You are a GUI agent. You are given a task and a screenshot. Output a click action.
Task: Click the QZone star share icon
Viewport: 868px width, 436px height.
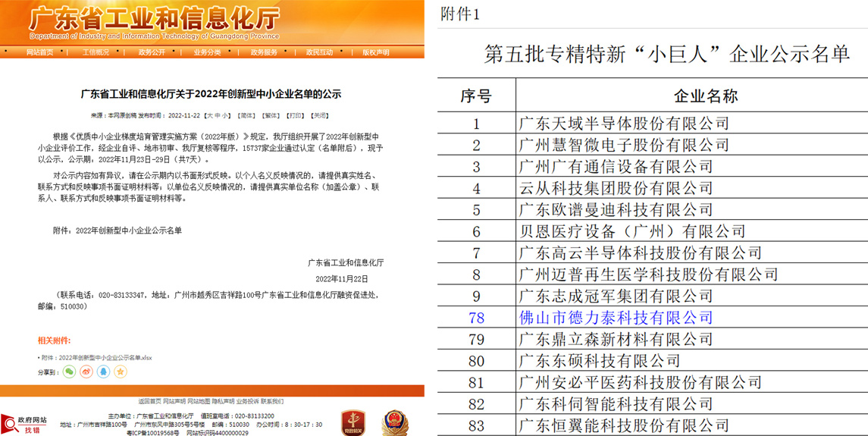tap(120, 372)
